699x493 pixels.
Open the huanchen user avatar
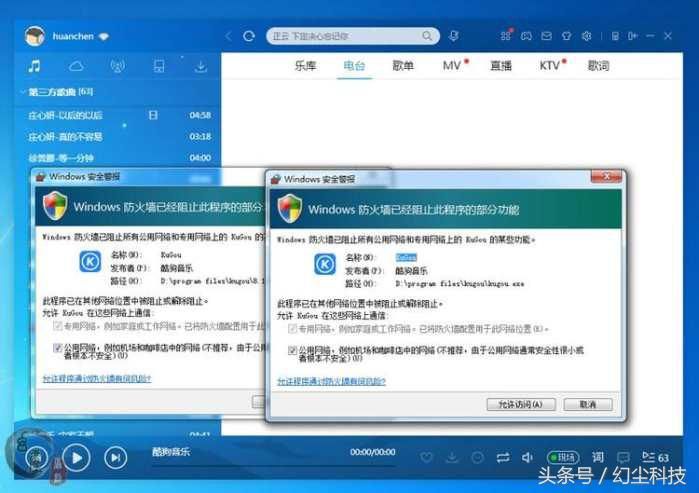click(35, 36)
